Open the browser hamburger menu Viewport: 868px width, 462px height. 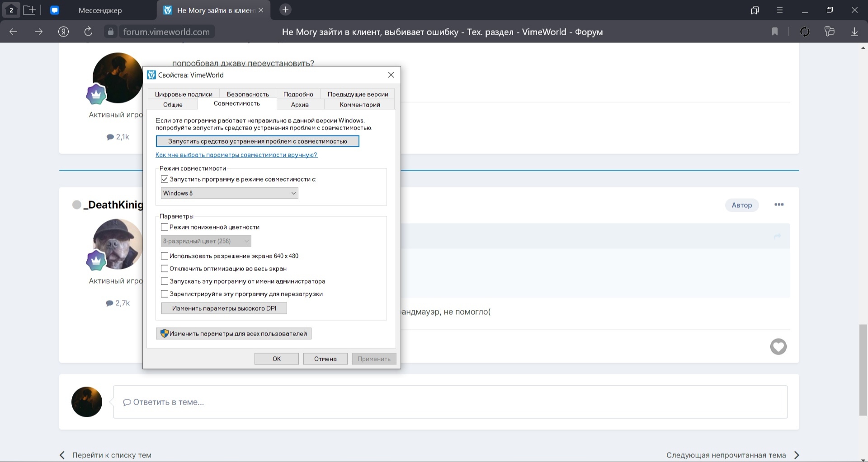coord(779,10)
